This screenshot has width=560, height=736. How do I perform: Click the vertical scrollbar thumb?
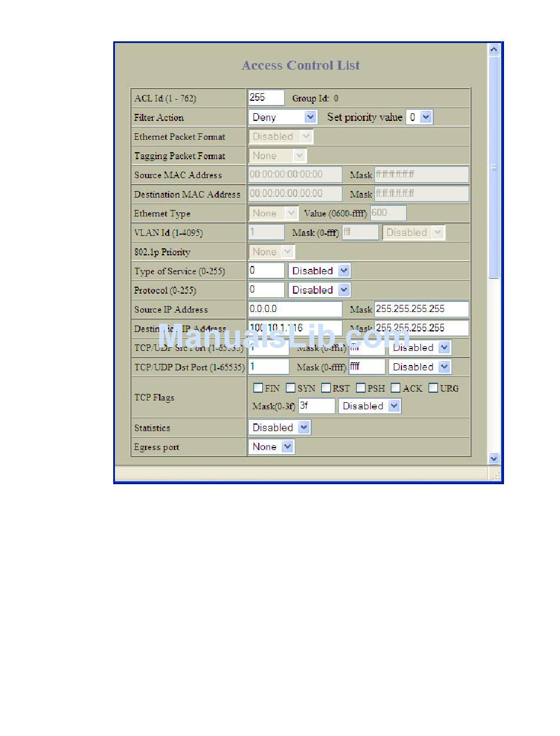[x=494, y=167]
